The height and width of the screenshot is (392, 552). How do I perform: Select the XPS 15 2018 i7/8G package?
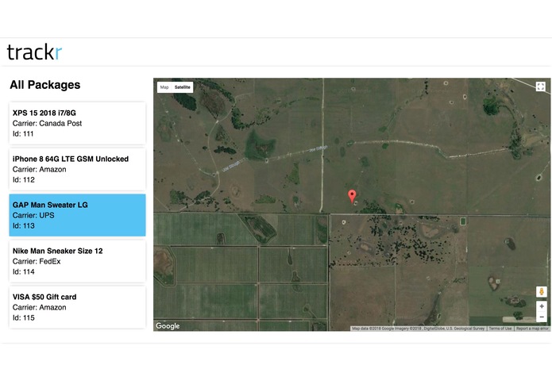point(78,123)
